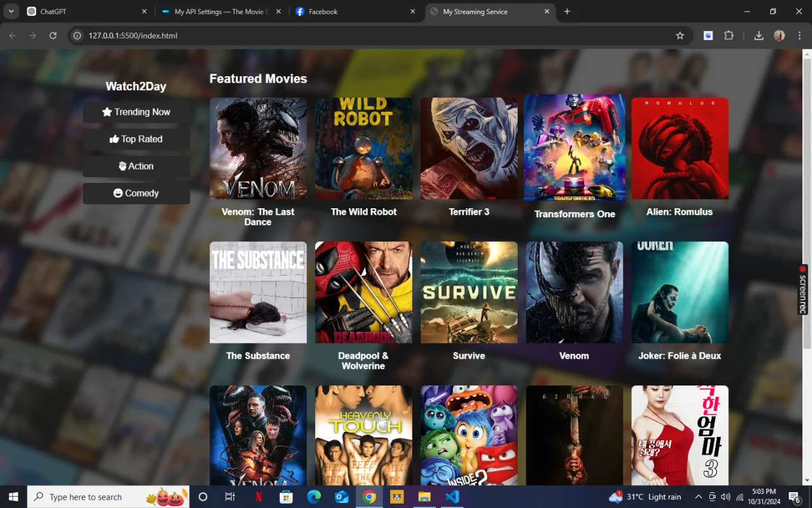Filter by the Action genre
This screenshot has height=508, width=812.
coord(136,166)
